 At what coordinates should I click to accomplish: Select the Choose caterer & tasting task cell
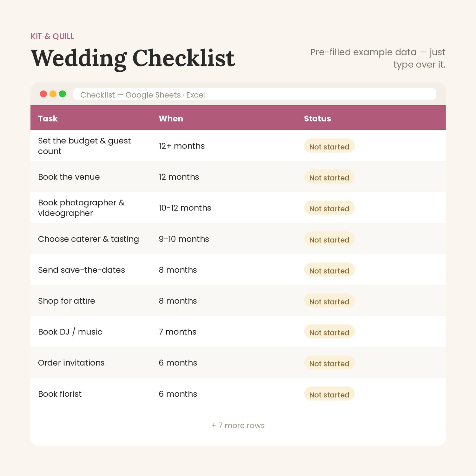point(89,239)
